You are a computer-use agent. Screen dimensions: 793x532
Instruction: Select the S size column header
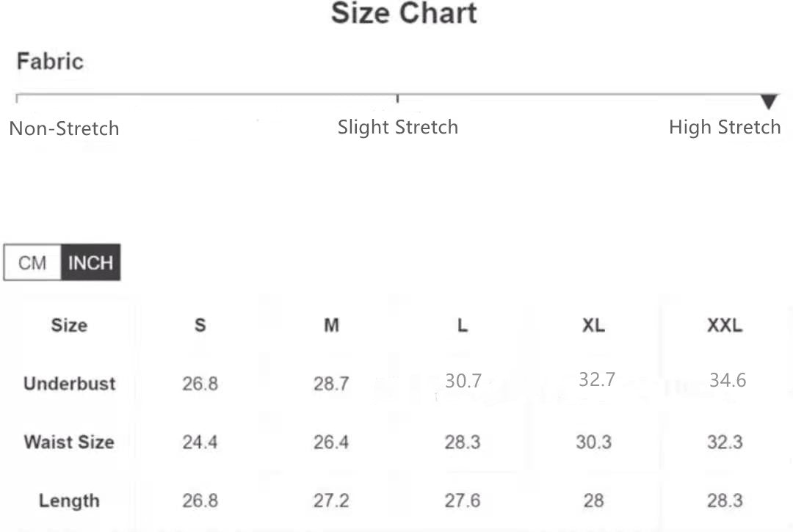coord(200,325)
